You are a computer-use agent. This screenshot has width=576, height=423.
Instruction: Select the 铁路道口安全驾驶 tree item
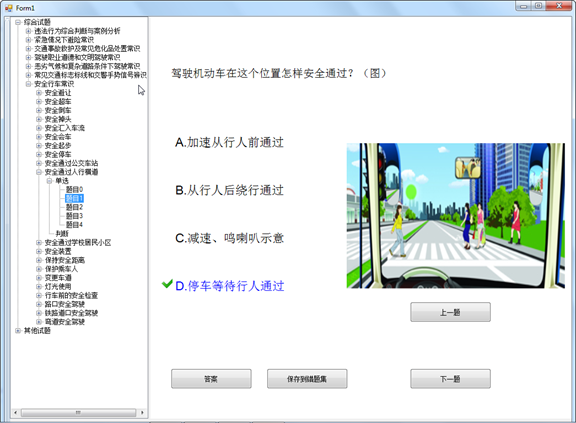pos(71,313)
